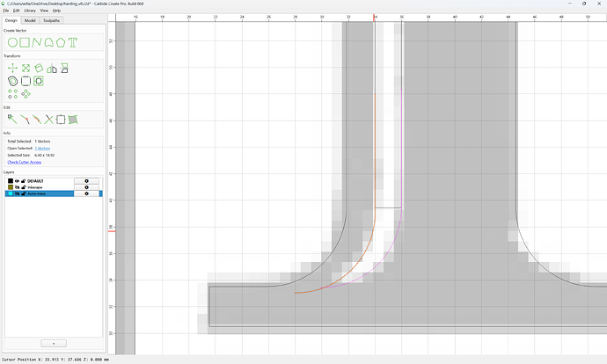The image size is (607, 364).
Task: Open the Move transform tool
Action: [13, 69]
